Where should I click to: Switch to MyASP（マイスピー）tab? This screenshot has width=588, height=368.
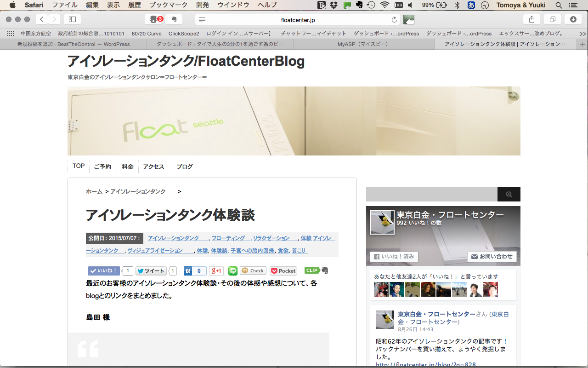363,44
